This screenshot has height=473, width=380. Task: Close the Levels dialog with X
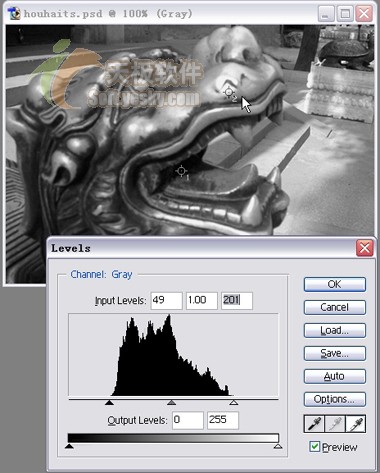coord(365,248)
